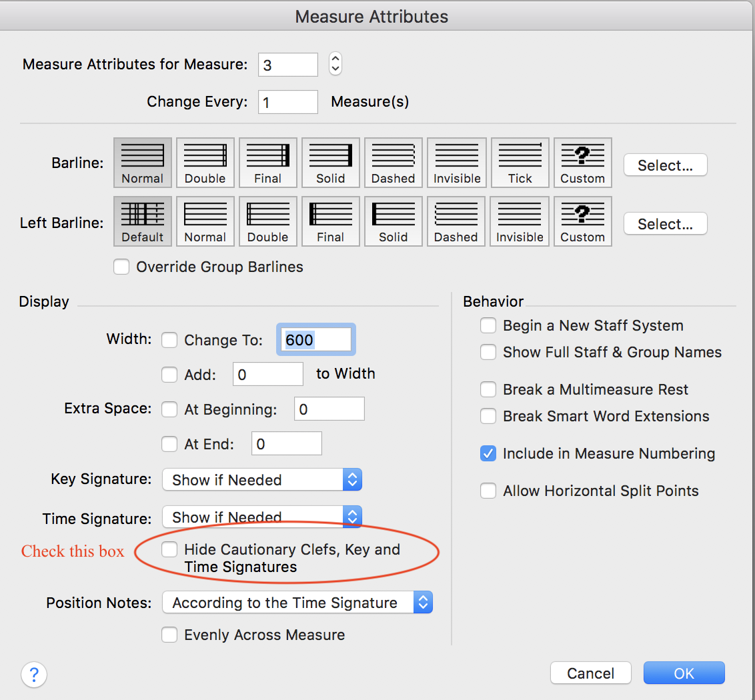Select the Tick barline option
755x700 pixels.
click(x=520, y=162)
